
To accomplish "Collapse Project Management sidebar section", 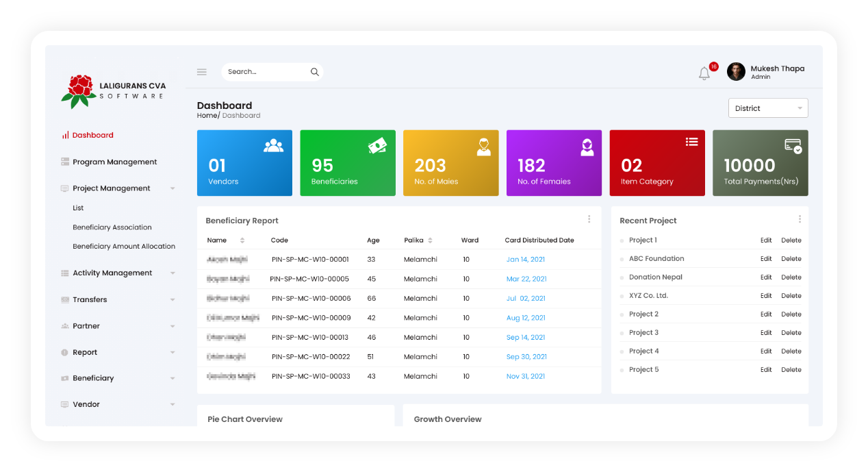I will point(173,188).
